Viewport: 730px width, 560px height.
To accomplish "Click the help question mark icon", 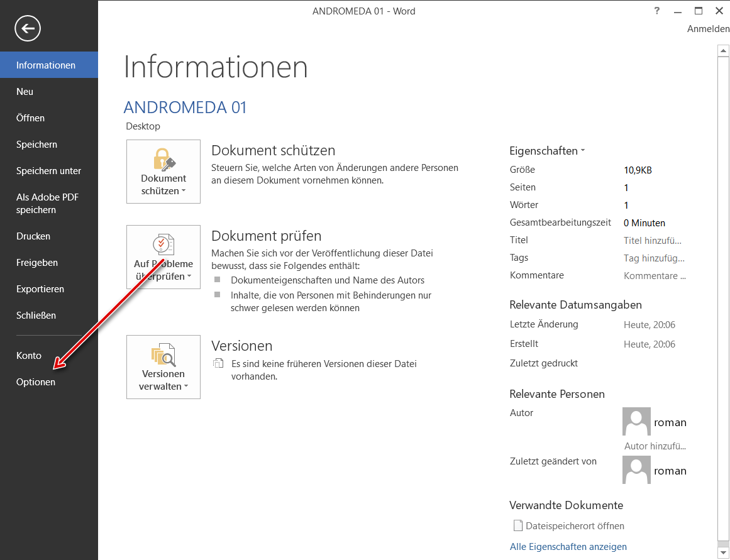I will pos(656,11).
